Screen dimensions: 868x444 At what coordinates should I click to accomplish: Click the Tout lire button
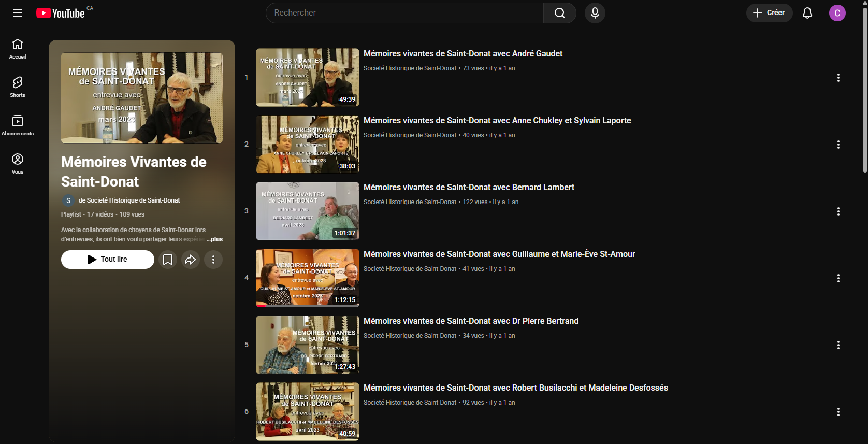click(x=108, y=260)
